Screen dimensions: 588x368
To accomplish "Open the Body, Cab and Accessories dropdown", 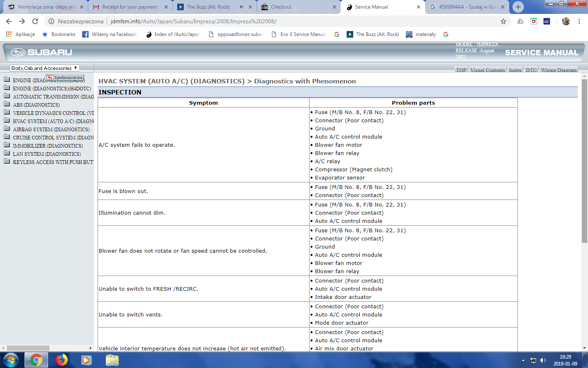I will tap(45, 68).
